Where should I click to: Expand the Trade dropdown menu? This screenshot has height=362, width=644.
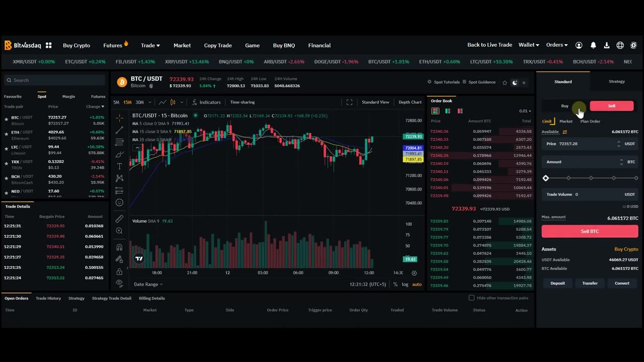[x=150, y=45]
